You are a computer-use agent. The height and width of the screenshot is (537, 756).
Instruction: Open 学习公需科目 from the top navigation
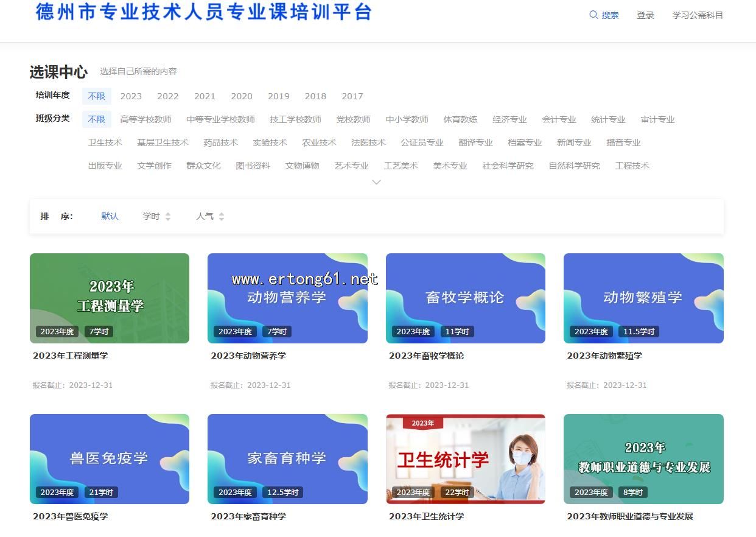697,15
